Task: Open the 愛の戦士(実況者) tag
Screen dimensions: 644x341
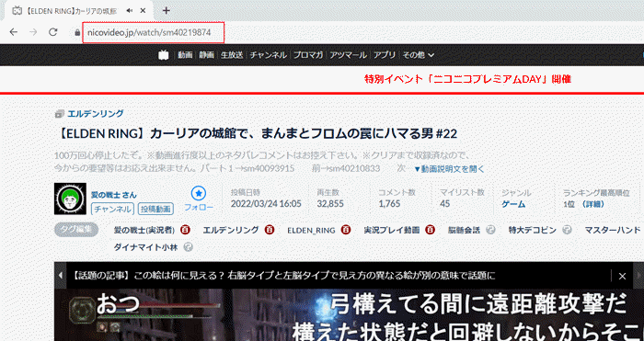Action: (x=144, y=230)
